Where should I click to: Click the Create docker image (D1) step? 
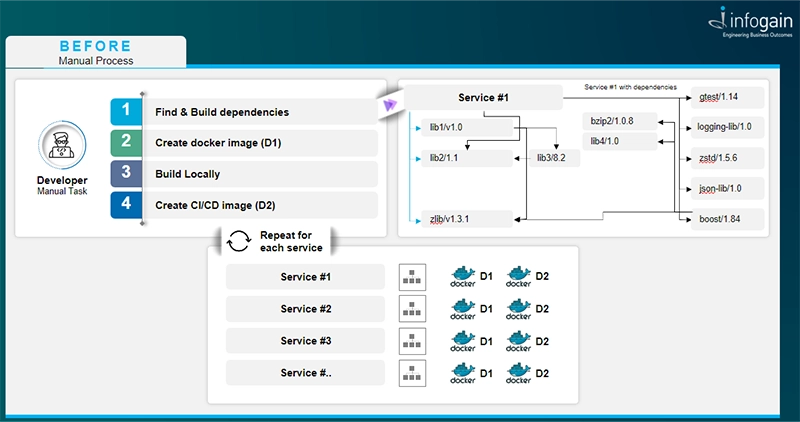[260, 143]
